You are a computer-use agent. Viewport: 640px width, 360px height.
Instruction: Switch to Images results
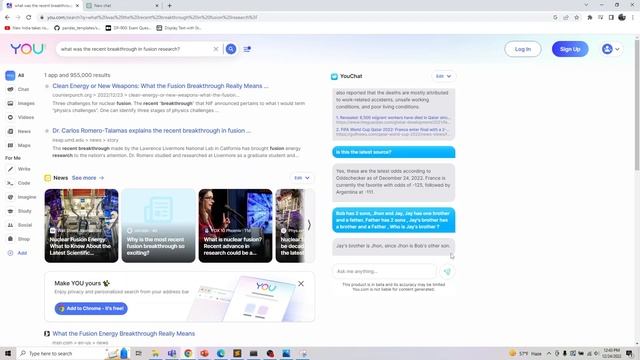coord(20,103)
